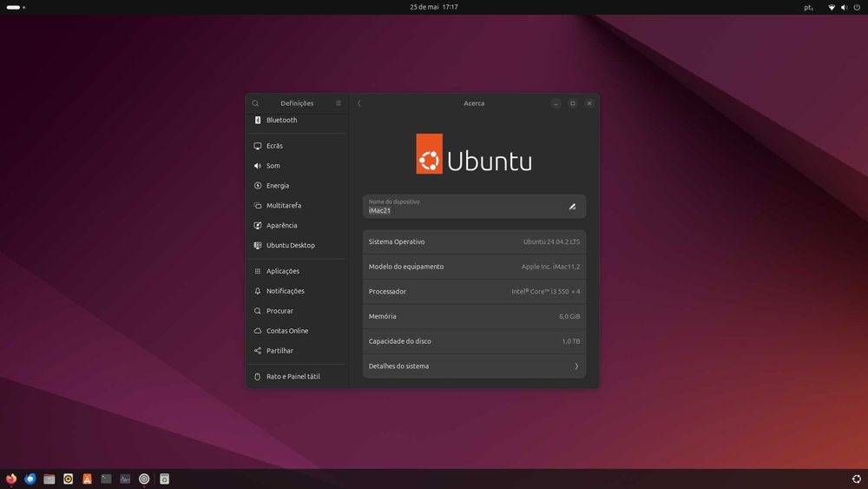
Task: Open the Contas Online panel
Action: pos(297,331)
